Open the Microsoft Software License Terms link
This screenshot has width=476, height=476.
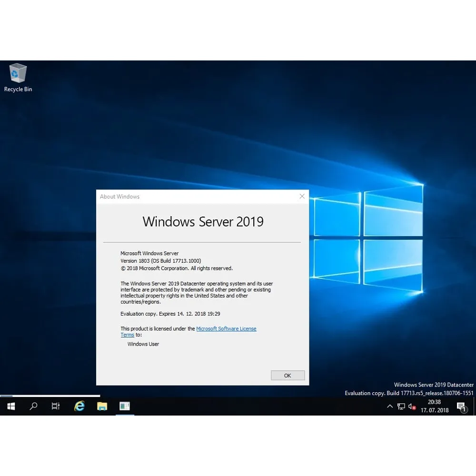point(226,329)
